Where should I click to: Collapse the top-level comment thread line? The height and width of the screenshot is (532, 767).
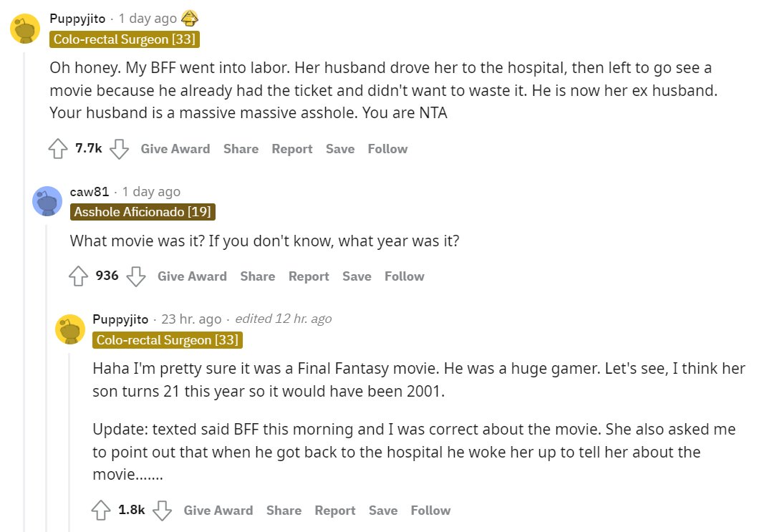[x=24, y=286]
